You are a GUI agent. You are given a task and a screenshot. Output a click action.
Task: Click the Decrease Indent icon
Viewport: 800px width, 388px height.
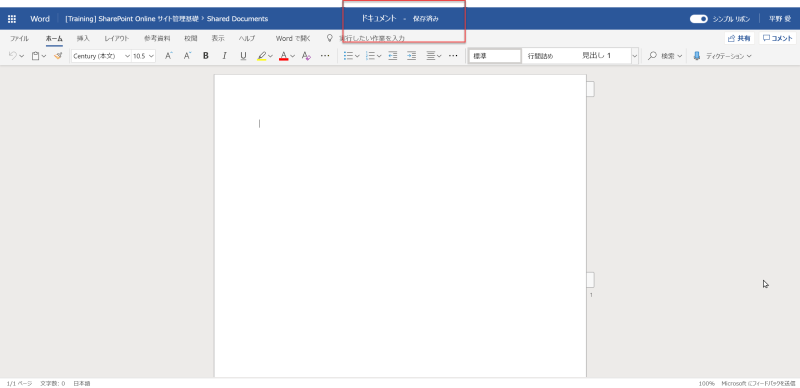point(393,56)
